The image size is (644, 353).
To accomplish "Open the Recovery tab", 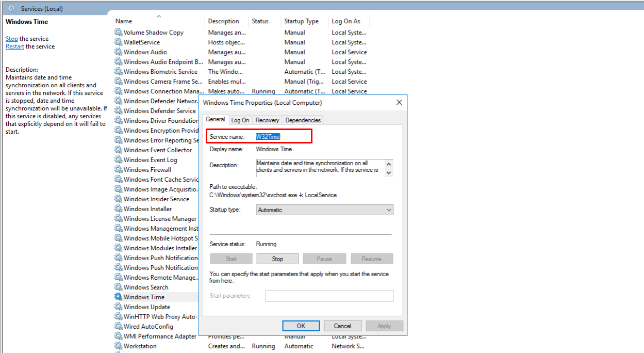I will tap(267, 120).
